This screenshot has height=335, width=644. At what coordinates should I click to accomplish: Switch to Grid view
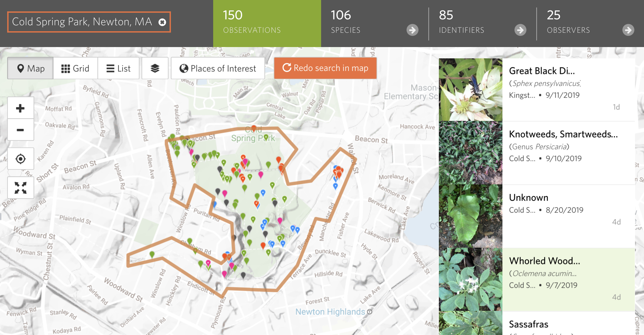tap(75, 68)
